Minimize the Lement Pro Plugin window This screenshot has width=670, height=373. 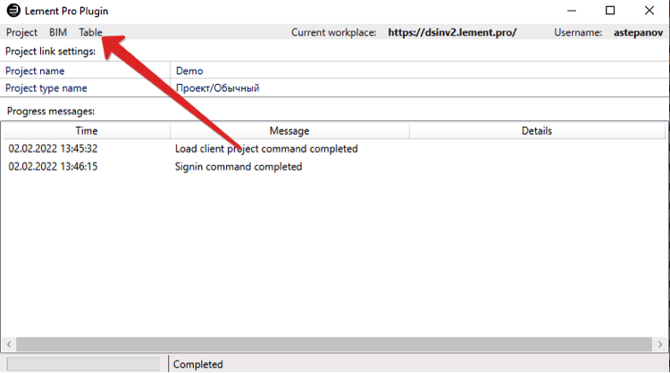pos(572,11)
